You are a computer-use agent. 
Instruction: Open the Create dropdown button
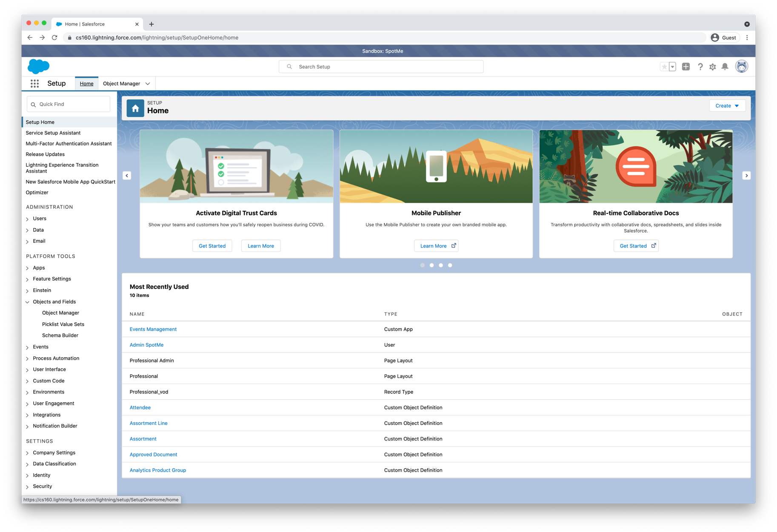pyautogui.click(x=727, y=106)
